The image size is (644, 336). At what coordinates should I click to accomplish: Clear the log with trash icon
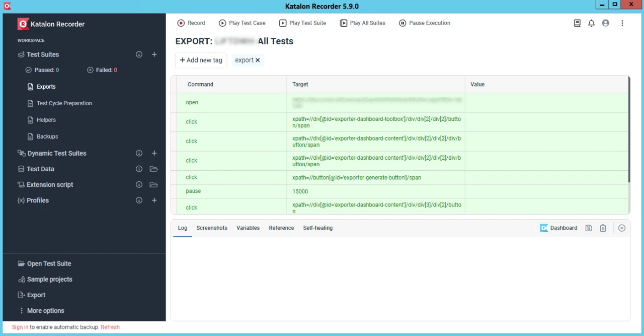point(603,228)
